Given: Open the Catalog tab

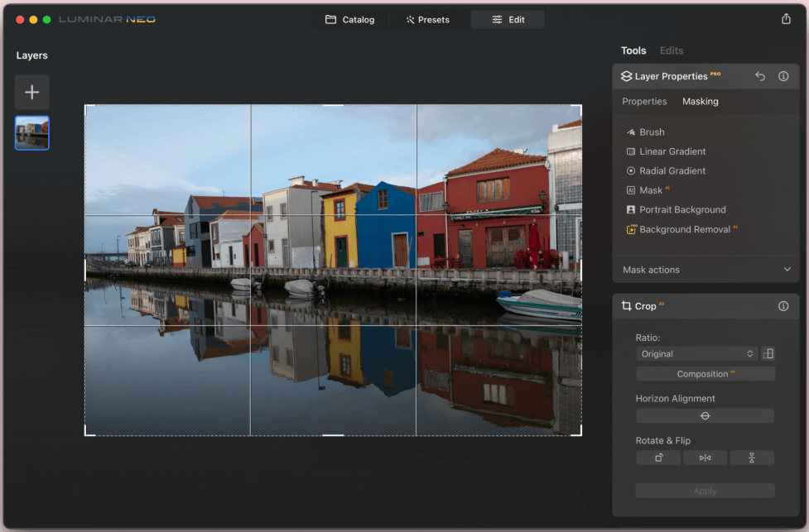Looking at the screenshot, I should click(349, 20).
